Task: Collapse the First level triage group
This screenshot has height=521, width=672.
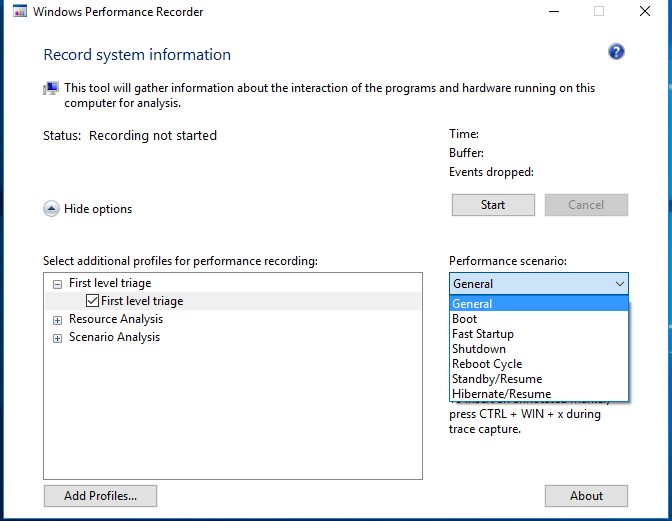Action: click(57, 284)
